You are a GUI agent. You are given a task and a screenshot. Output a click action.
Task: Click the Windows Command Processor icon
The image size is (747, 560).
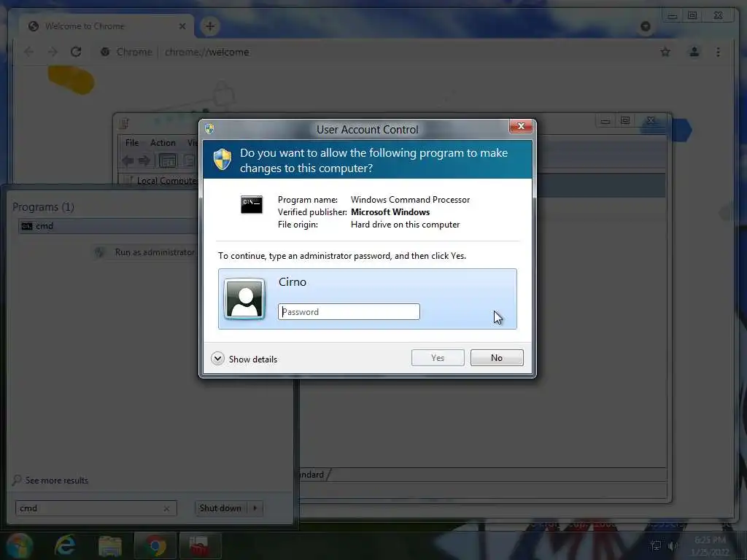click(x=251, y=204)
